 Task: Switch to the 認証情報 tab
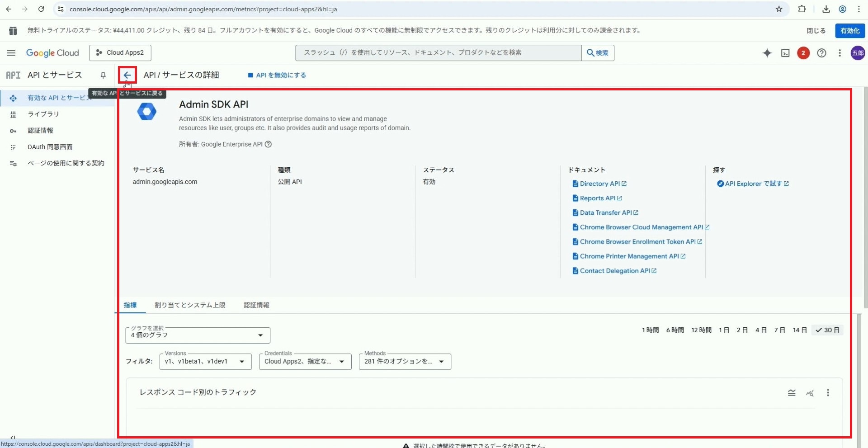(256, 305)
